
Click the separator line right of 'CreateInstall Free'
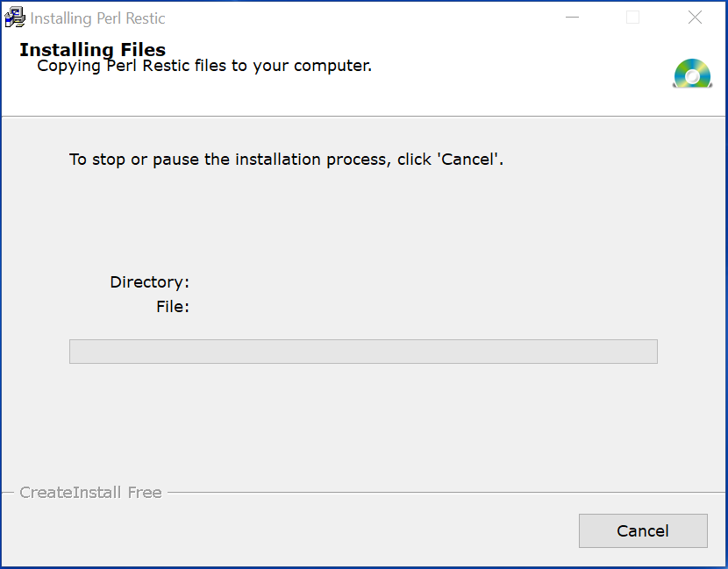[446, 493]
